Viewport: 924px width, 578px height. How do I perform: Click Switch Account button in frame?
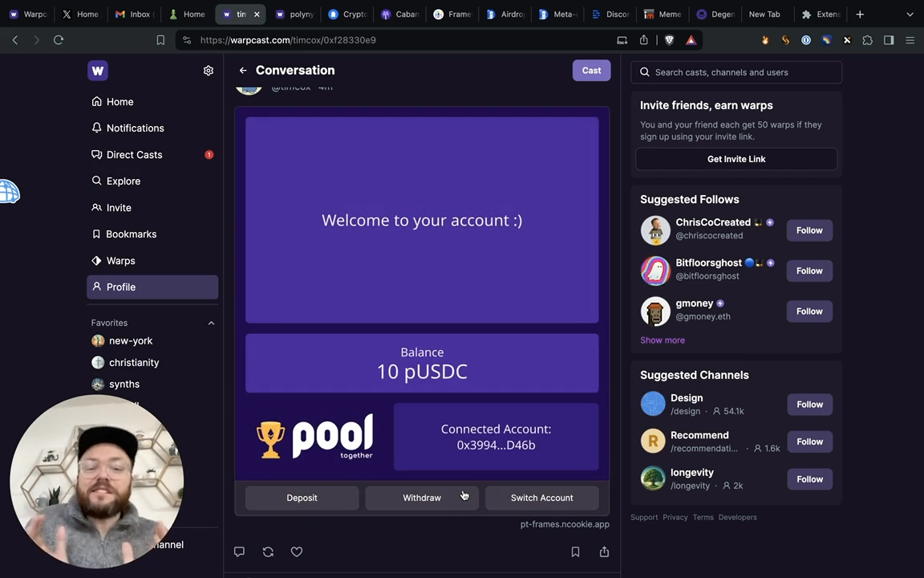point(541,498)
